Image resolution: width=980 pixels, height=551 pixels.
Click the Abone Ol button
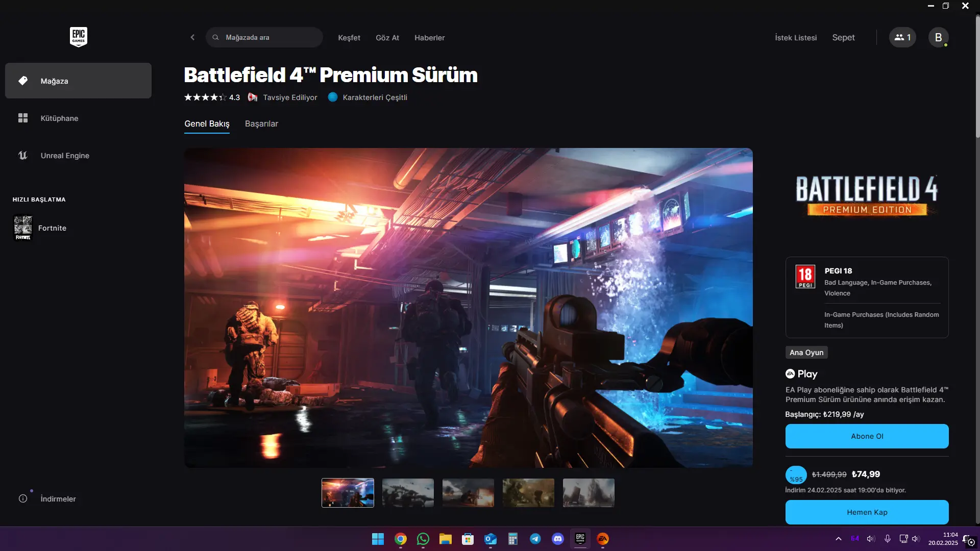click(x=867, y=436)
